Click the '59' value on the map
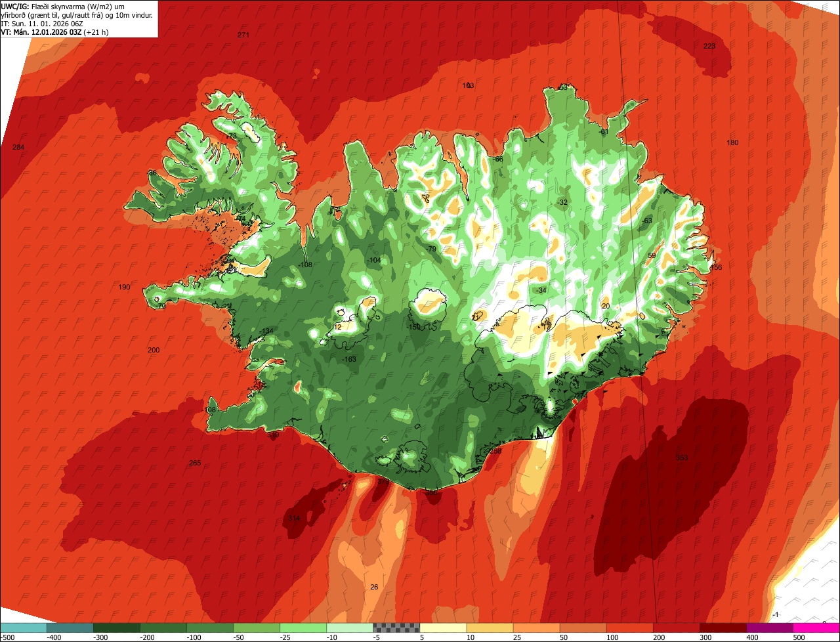Viewport: 840px width, 642px height. [x=652, y=256]
